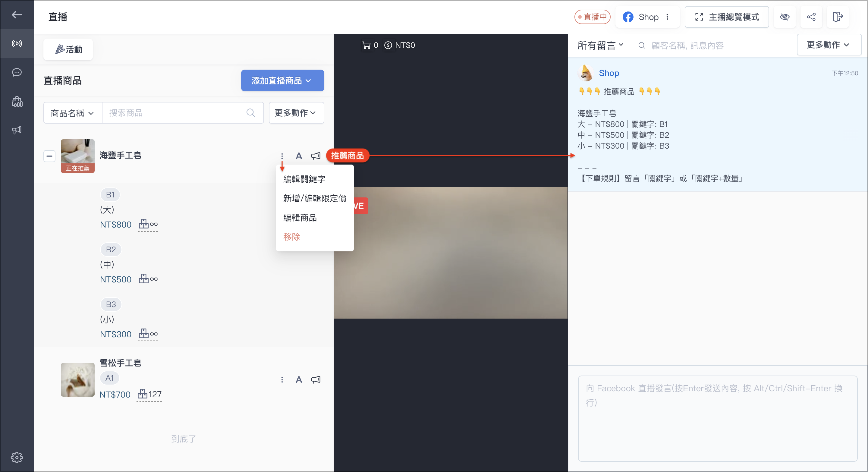The height and width of the screenshot is (472, 868).
Task: Collapse the 海鹽手工皂 variants list
Action: (49, 156)
